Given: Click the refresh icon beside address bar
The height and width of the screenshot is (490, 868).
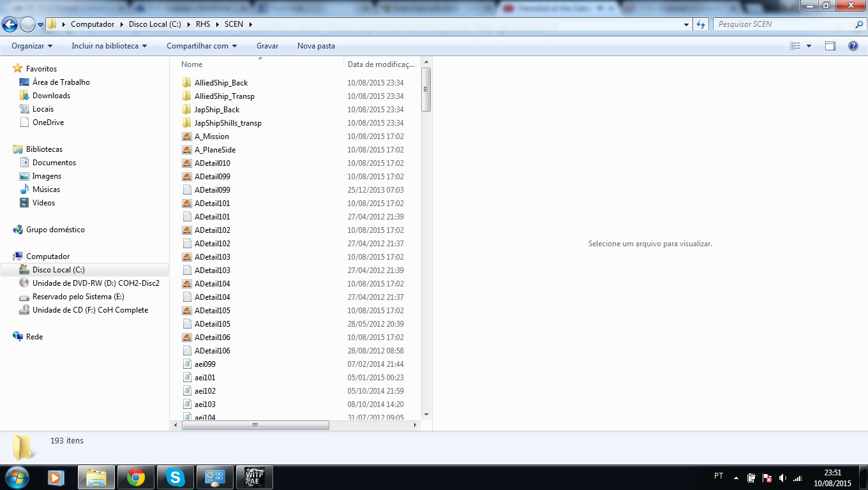Looking at the screenshot, I should click(x=701, y=24).
